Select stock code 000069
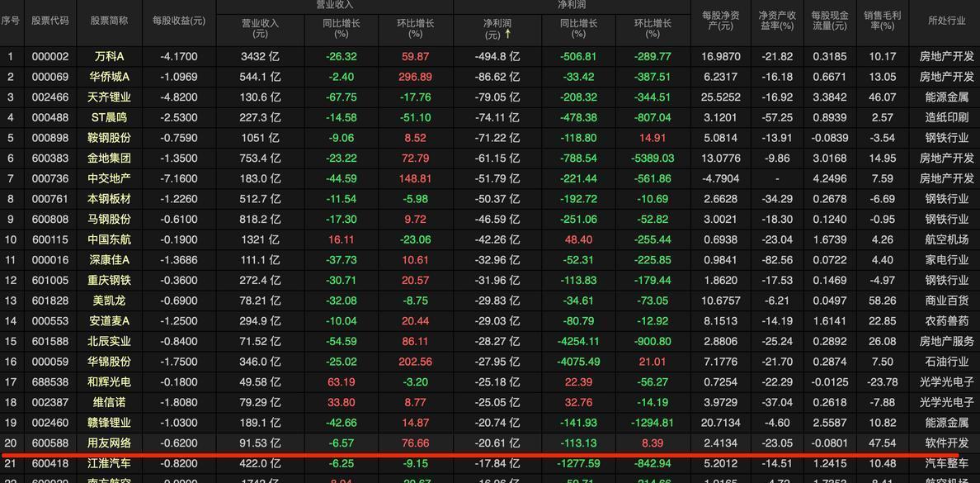The image size is (980, 483). coord(50,77)
